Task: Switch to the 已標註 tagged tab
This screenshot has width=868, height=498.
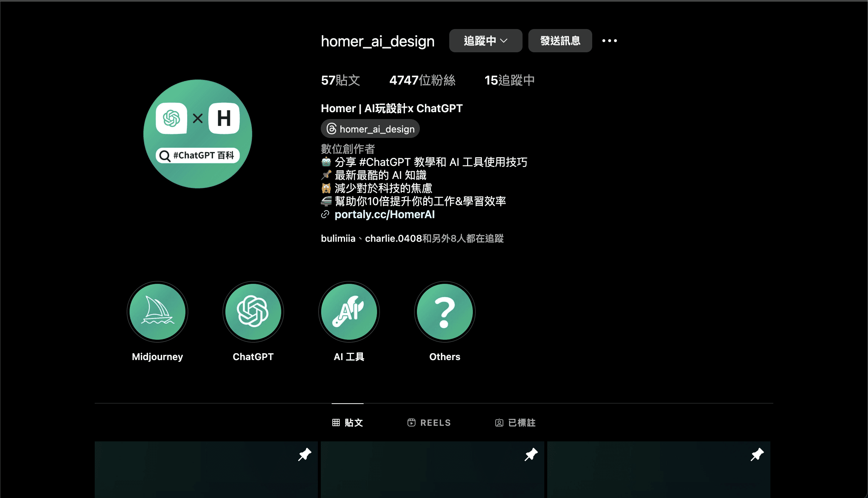Action: pos(515,423)
